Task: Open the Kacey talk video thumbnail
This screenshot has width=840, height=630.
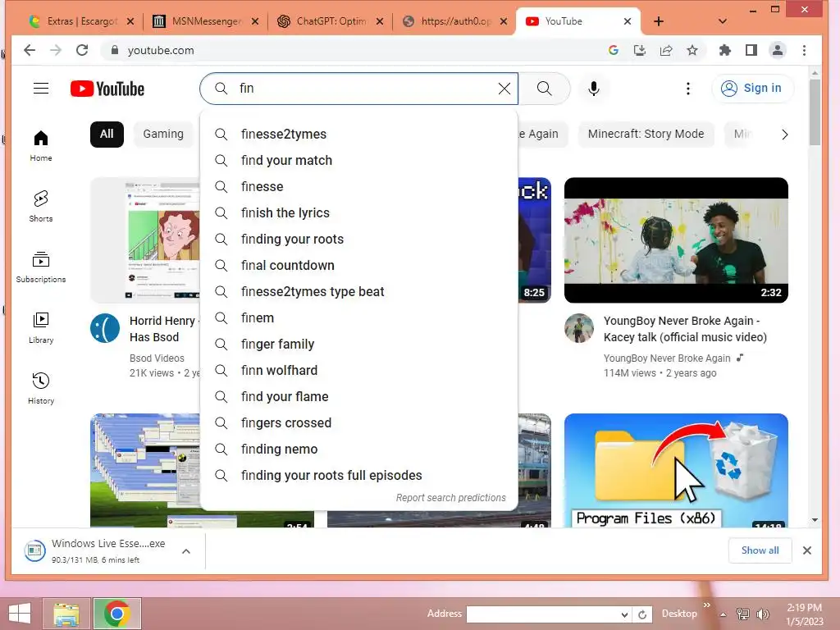Action: tap(676, 240)
